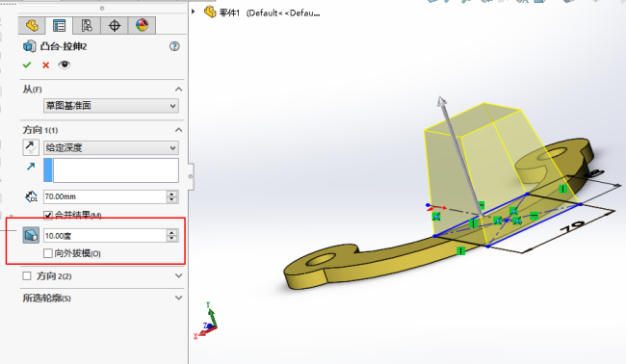Click the depth D1 icon
626x364 pixels.
coord(31,196)
